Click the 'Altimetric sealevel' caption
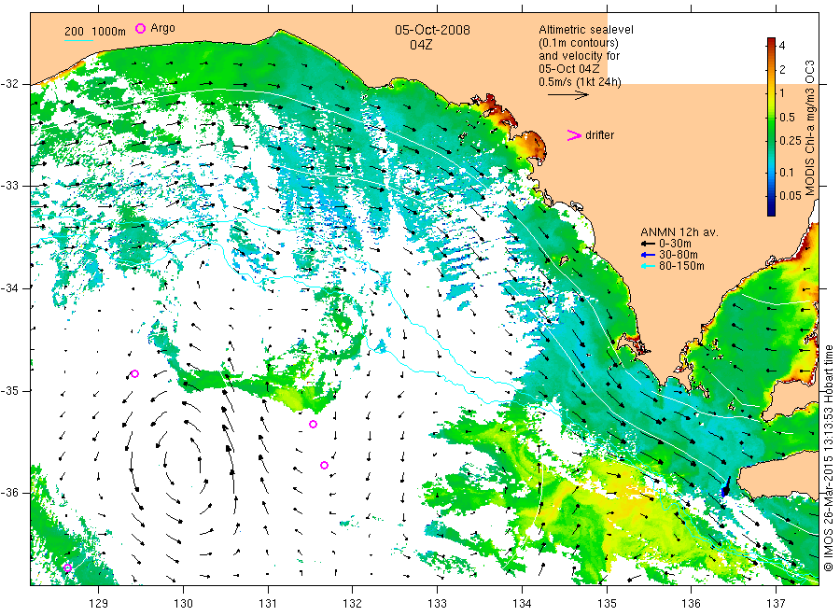Image resolution: width=840 pixels, height=616 pixels. coord(586,30)
